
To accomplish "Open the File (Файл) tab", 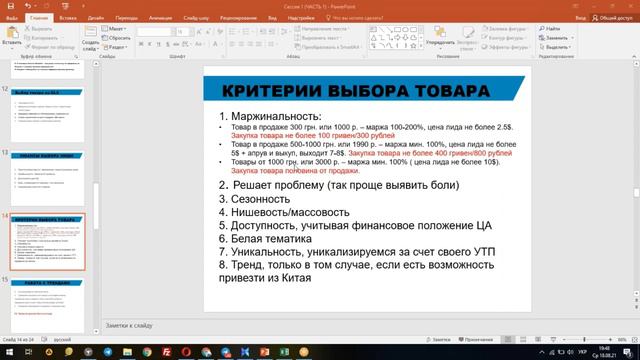I will (12, 18).
